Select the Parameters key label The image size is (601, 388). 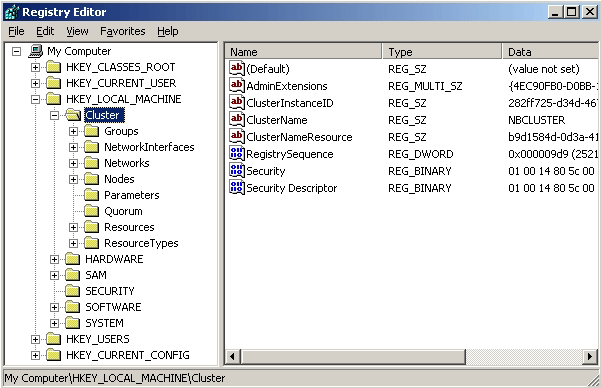[x=131, y=196]
